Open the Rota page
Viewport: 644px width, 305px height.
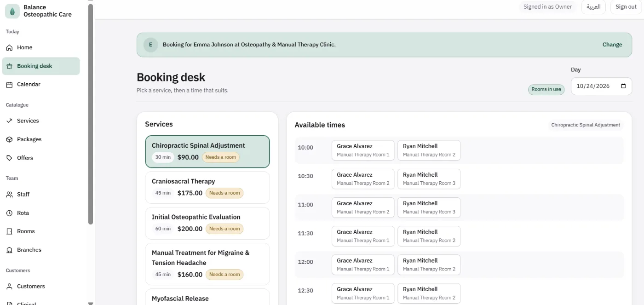click(41, 213)
